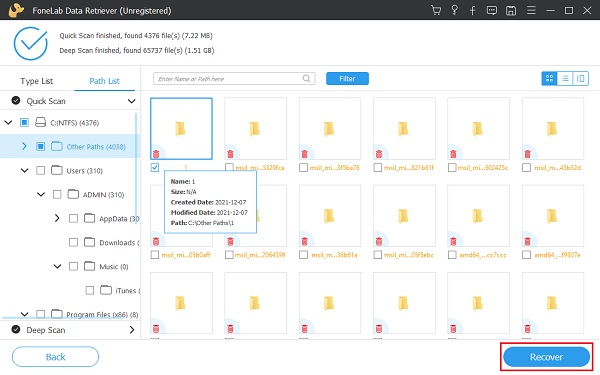
Task: Collapse the Program Files (x86) node
Action: [24, 314]
